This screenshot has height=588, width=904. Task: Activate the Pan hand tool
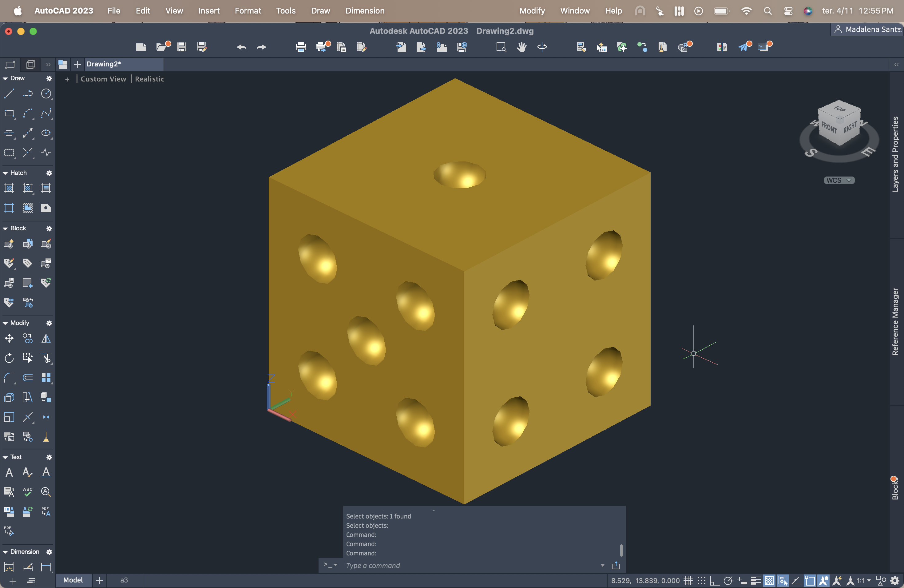521,47
